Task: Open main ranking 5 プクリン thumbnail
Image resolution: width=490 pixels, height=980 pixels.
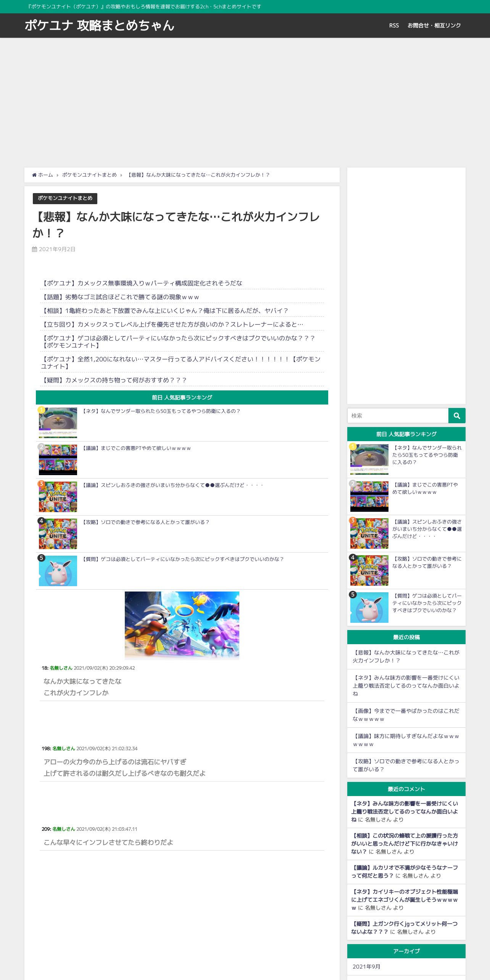Action: pyautogui.click(x=58, y=571)
